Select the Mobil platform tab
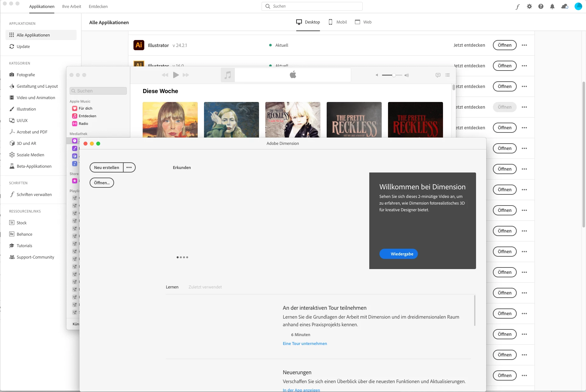The image size is (586, 392). pyautogui.click(x=337, y=22)
